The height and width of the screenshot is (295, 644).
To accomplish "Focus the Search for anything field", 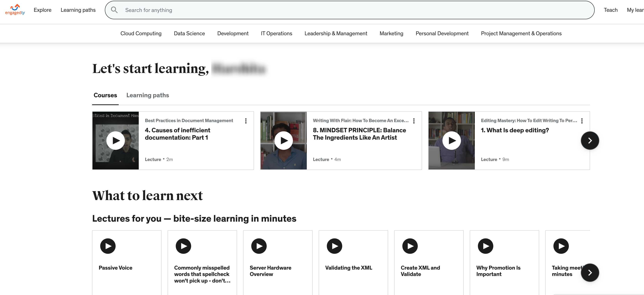I will [x=350, y=10].
